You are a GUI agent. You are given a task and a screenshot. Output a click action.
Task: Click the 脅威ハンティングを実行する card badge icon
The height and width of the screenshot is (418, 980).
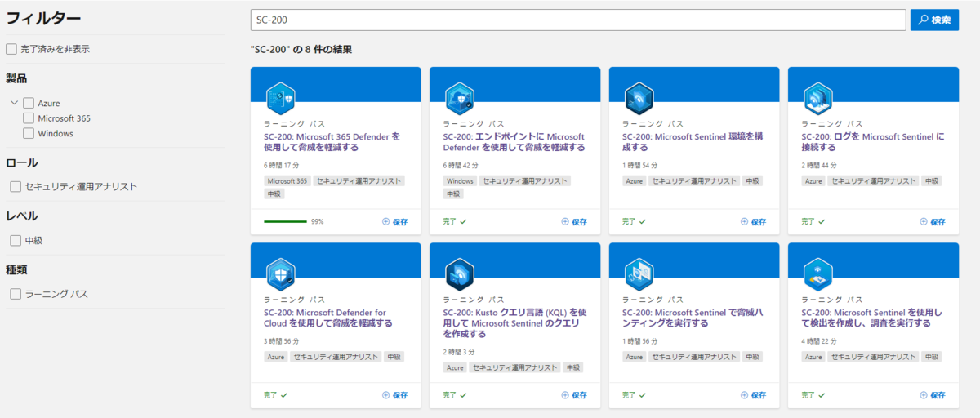point(639,275)
